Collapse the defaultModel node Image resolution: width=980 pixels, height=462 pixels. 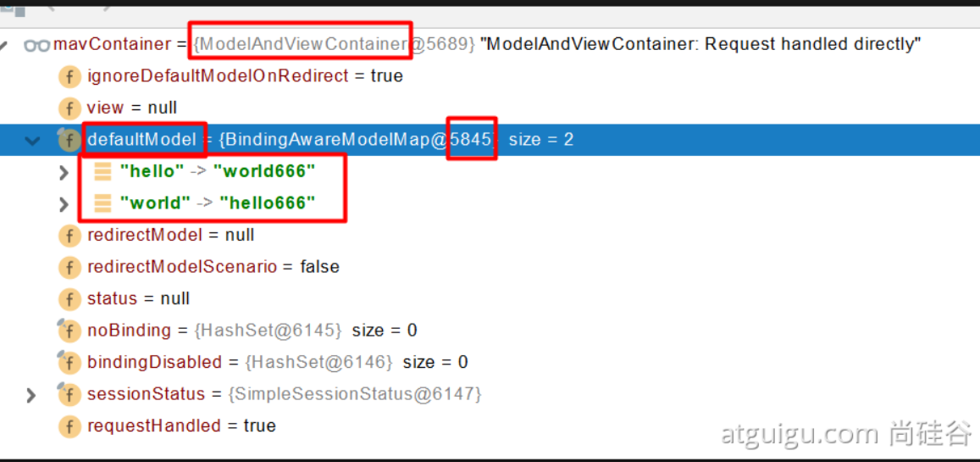click(31, 140)
